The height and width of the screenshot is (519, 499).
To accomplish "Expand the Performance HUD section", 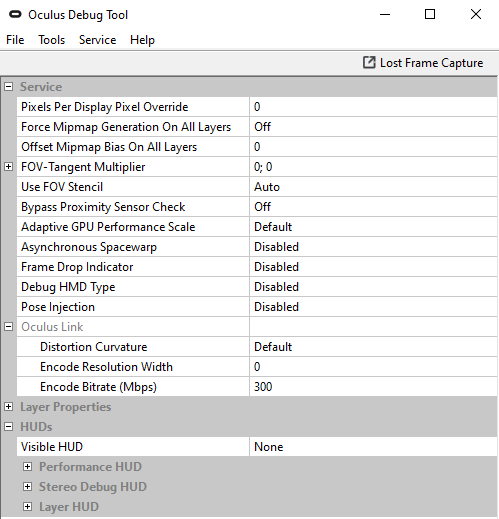I will tap(28, 467).
